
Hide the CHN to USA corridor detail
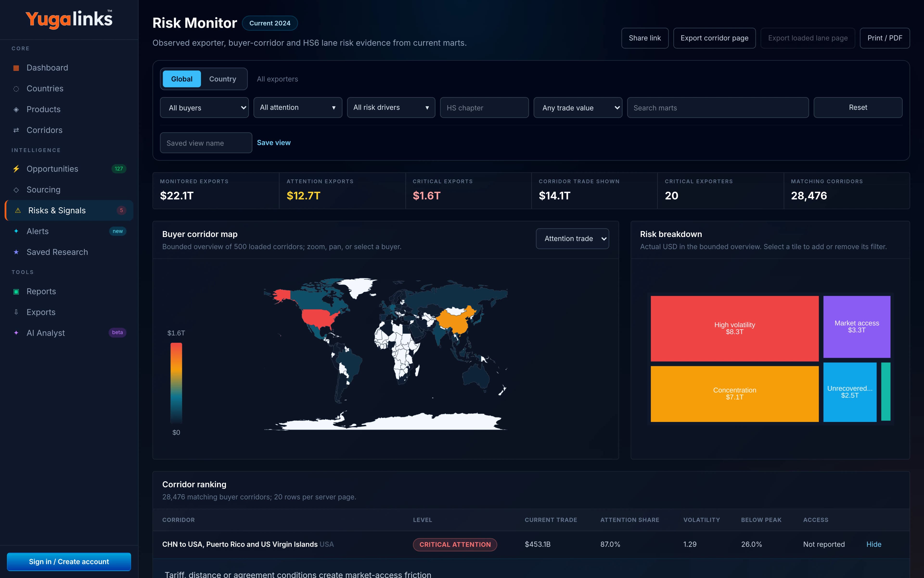tap(874, 544)
